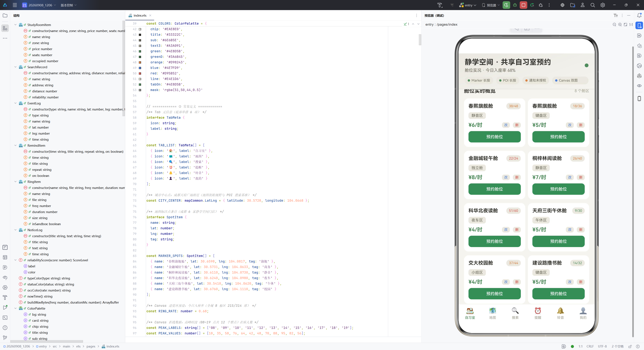Click the CRLF line ending status entry
This screenshot has height=350, width=644.
point(590,346)
